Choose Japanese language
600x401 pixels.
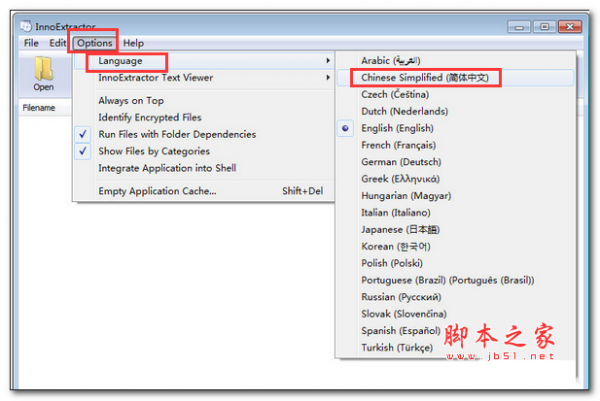click(x=455, y=230)
